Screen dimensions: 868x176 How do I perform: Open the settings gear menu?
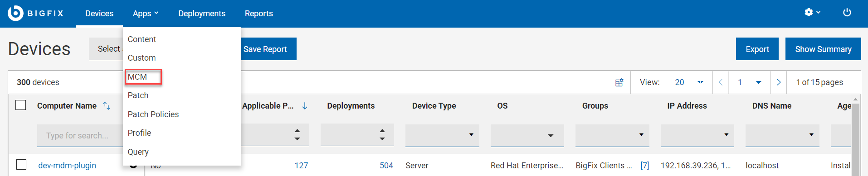pos(812,13)
